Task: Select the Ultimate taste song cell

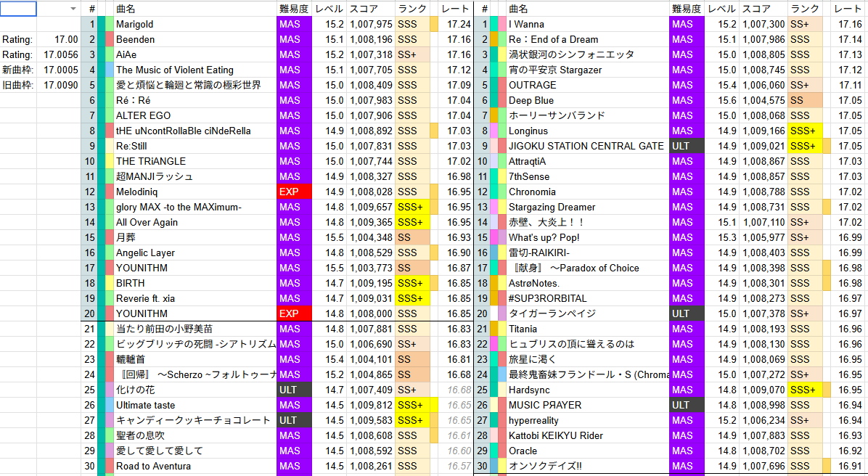Action: pyautogui.click(x=195, y=405)
